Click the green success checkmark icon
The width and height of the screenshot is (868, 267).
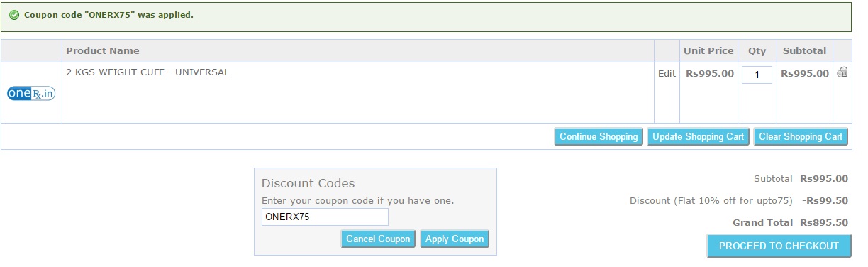14,15
